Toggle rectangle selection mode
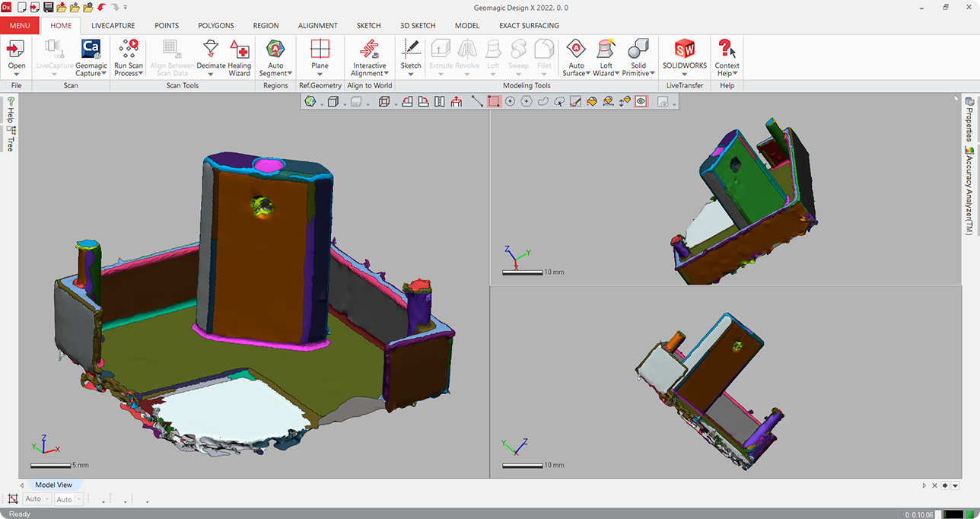This screenshot has height=519, width=980. pos(494,101)
